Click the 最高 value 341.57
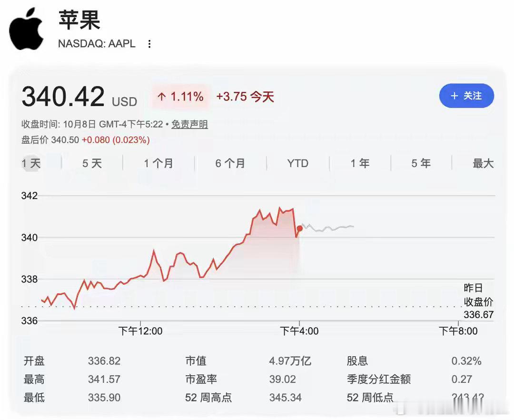 (x=104, y=380)
